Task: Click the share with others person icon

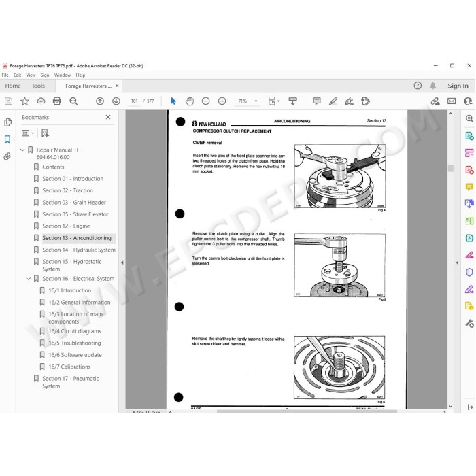Action: click(x=468, y=101)
